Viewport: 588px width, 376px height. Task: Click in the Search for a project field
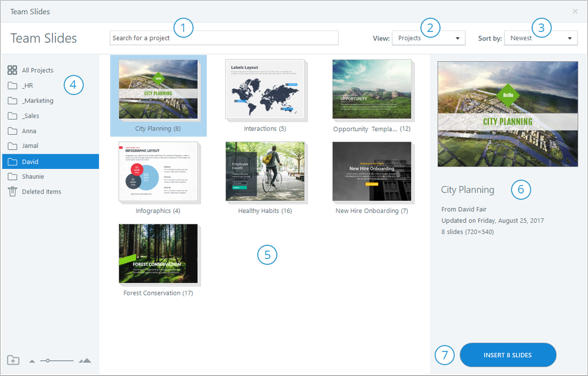pos(224,38)
